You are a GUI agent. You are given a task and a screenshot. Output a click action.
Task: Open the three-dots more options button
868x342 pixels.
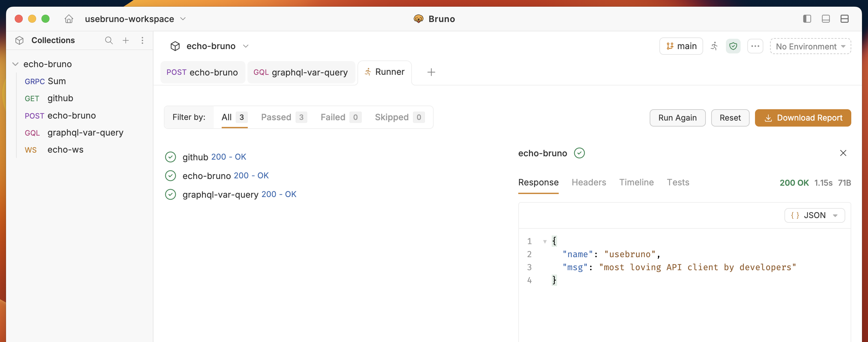pos(755,46)
